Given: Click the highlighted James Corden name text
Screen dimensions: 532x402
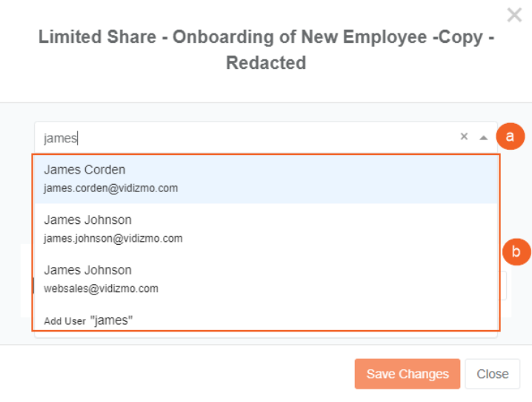Looking at the screenshot, I should (84, 169).
